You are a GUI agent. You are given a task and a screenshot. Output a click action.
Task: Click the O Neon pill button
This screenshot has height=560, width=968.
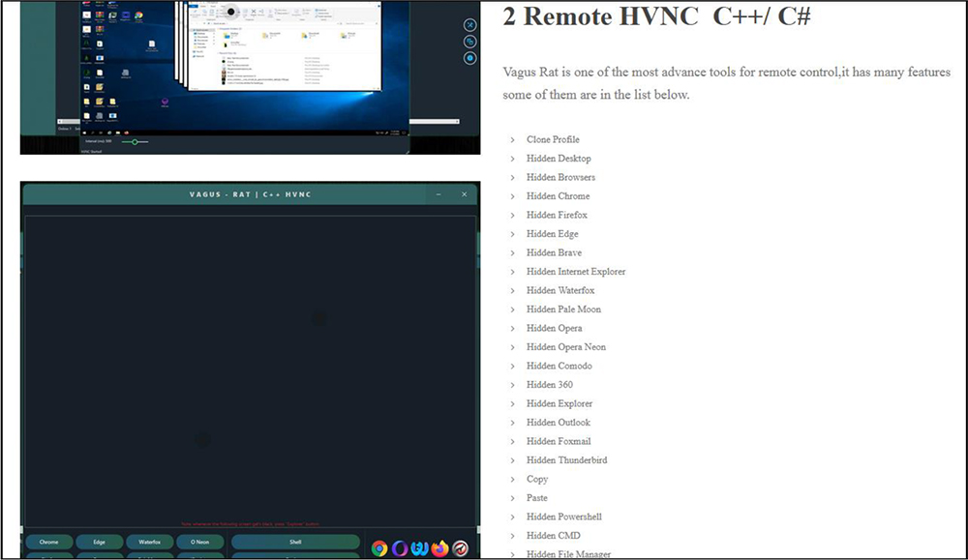200,543
